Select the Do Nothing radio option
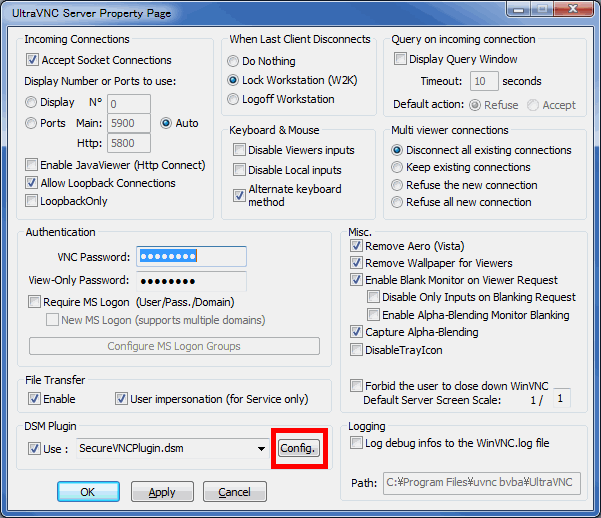The height and width of the screenshot is (518, 601). [x=234, y=61]
